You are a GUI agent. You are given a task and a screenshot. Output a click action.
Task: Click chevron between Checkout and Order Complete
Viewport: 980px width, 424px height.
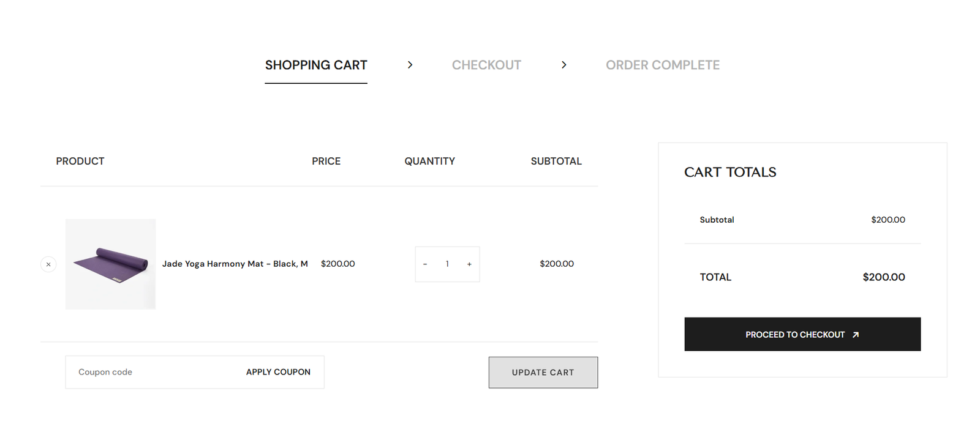coord(563,65)
